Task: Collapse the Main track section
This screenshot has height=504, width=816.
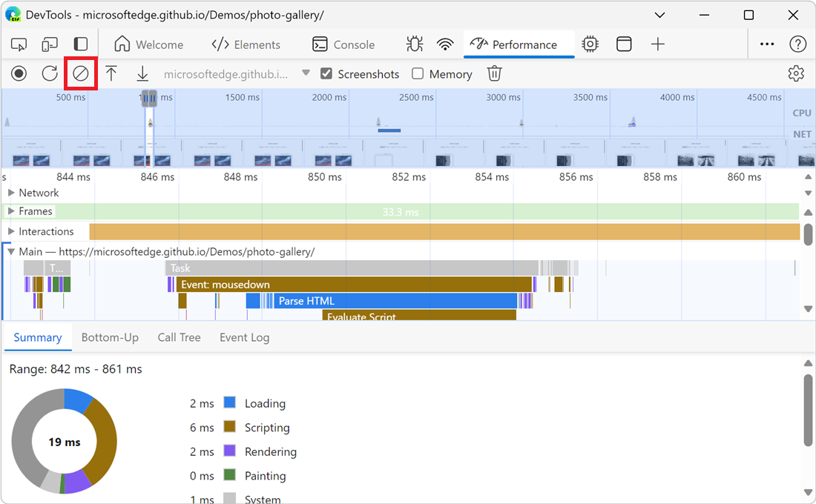Action: (10, 251)
